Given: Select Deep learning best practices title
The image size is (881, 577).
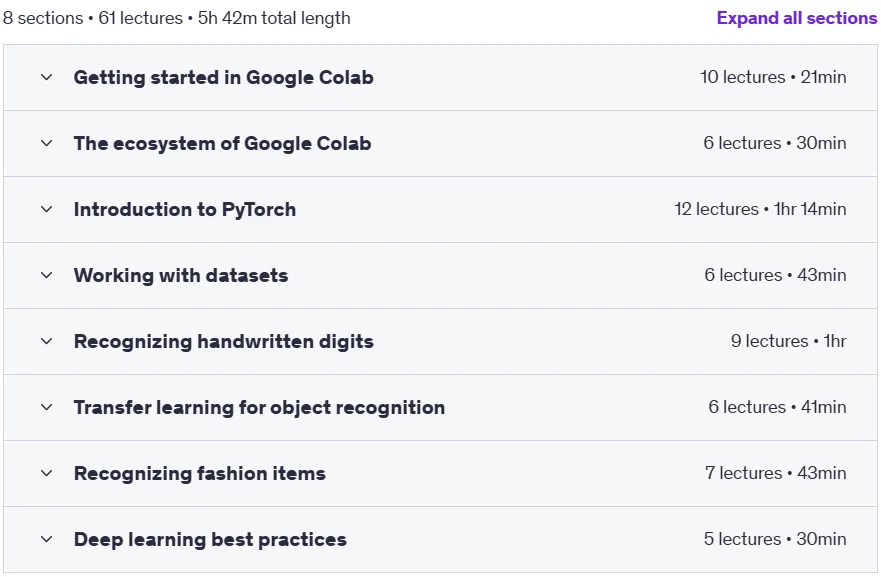Looking at the screenshot, I should 210,539.
